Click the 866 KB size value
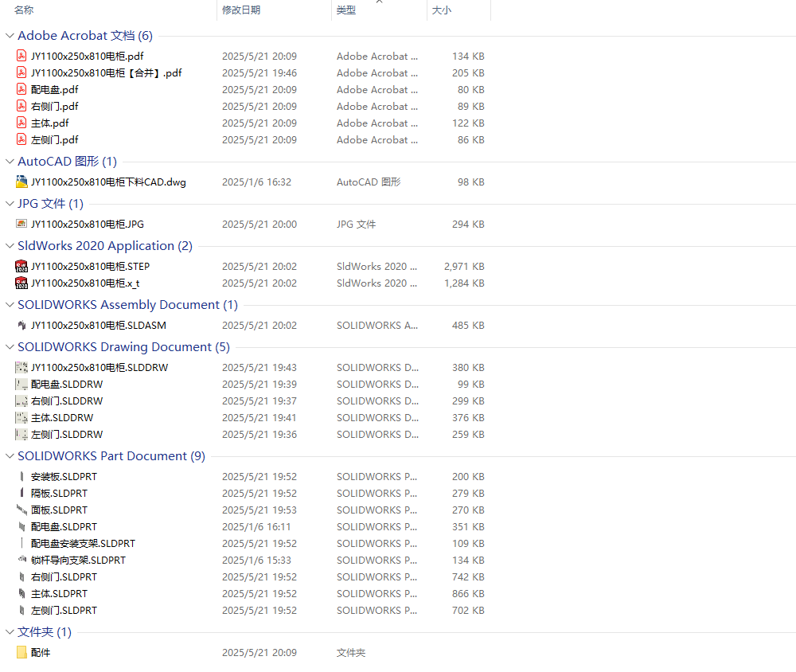 pos(468,594)
